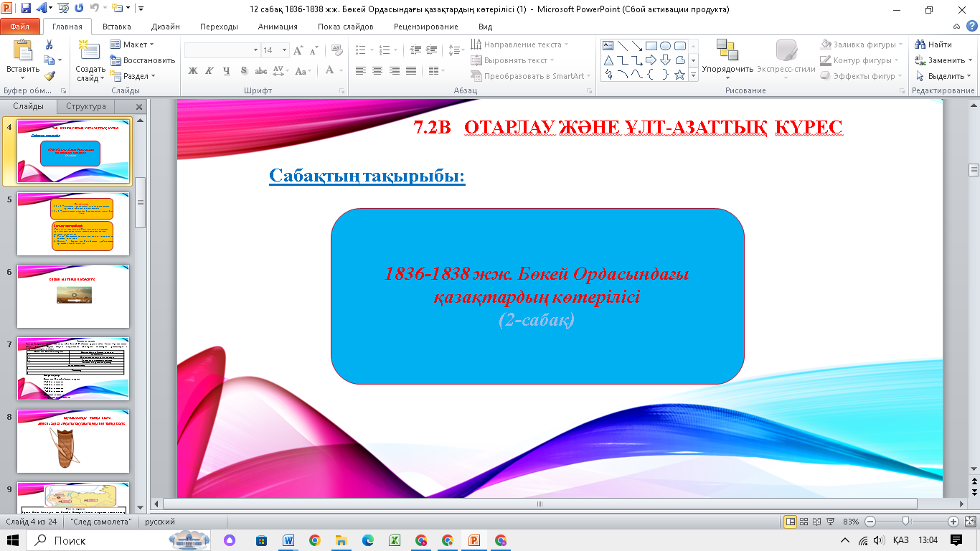Viewport: 980px width, 551px height.
Task: Align paragraph text to the left
Action: click(x=360, y=70)
